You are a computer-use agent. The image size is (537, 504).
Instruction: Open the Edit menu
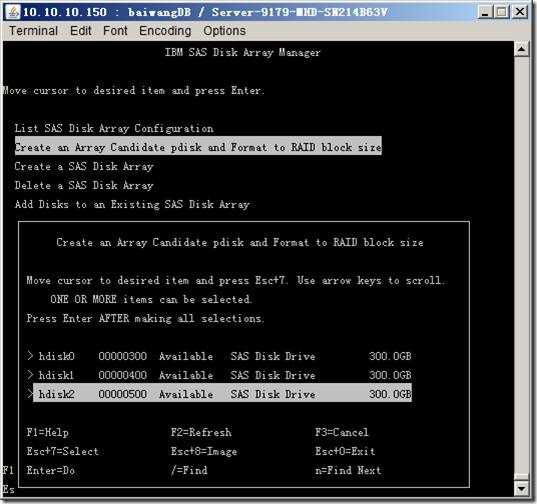(80, 31)
